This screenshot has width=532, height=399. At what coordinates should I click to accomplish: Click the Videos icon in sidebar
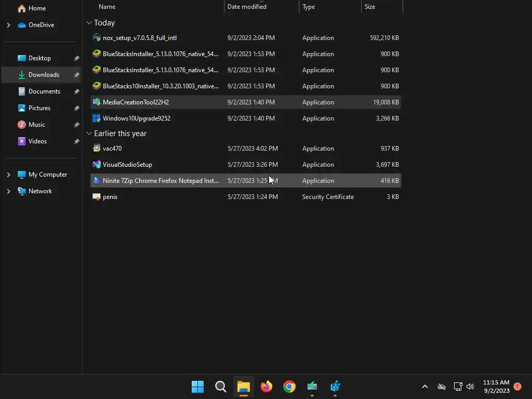[22, 141]
